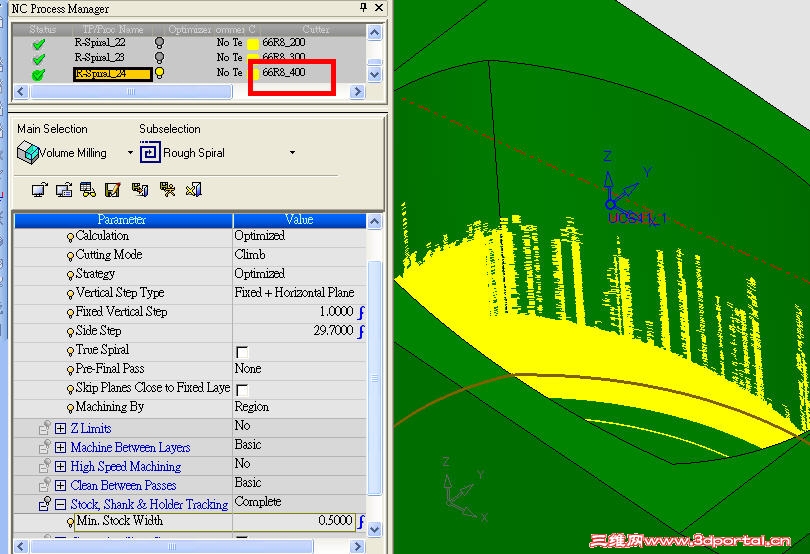
Task: Tick the Skip Planes Close to Fixed Layer checkbox
Action: pos(242,390)
